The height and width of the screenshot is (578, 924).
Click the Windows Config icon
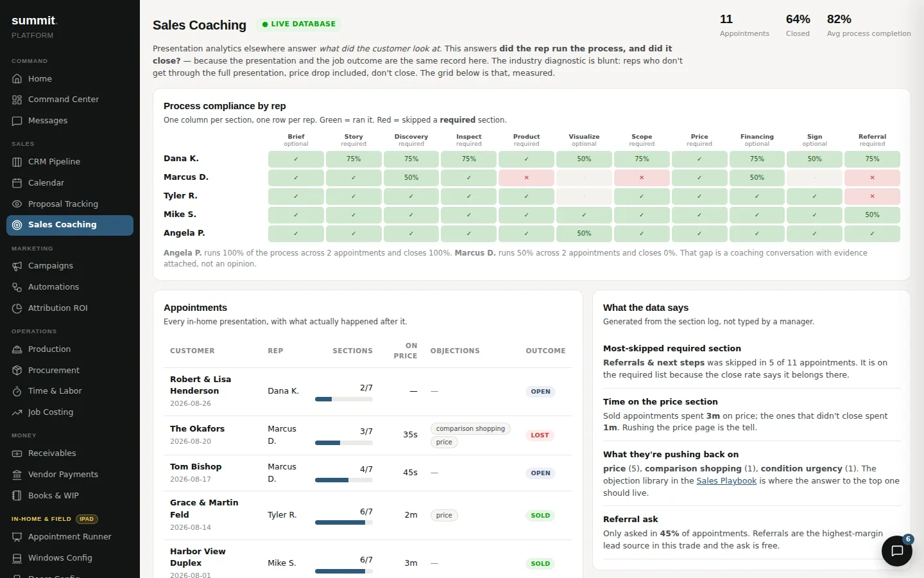click(17, 558)
